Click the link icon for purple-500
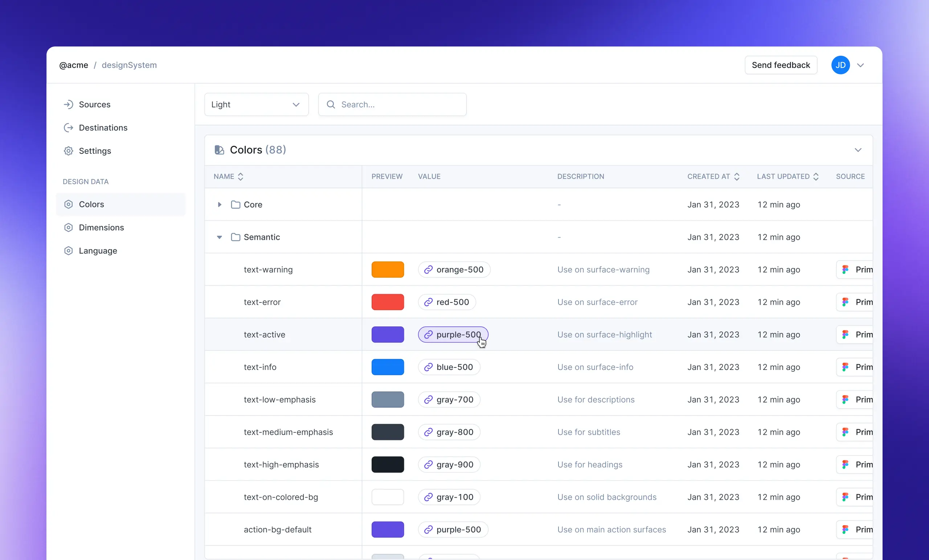Viewport: 929px width, 560px height. pos(428,334)
